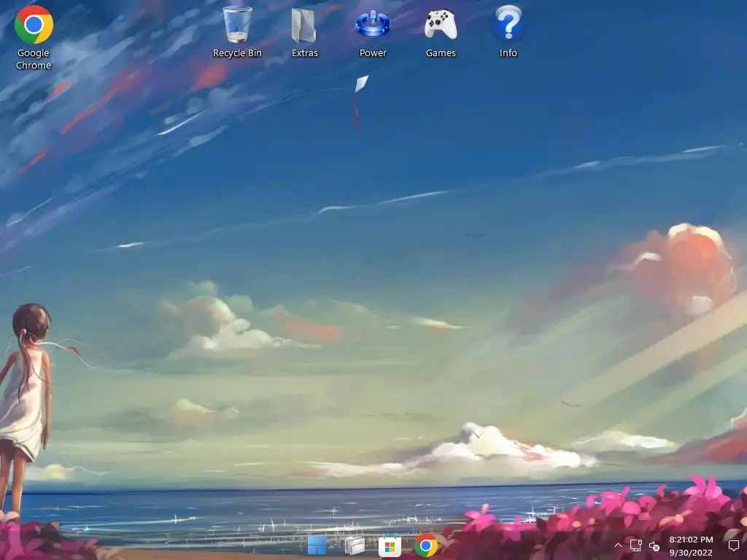Open File Explorer from the taskbar
The height and width of the screenshot is (560, 747).
354,545
